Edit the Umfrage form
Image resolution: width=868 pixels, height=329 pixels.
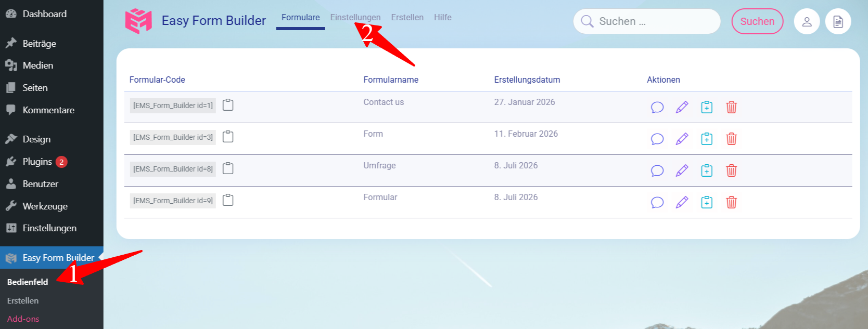(682, 170)
